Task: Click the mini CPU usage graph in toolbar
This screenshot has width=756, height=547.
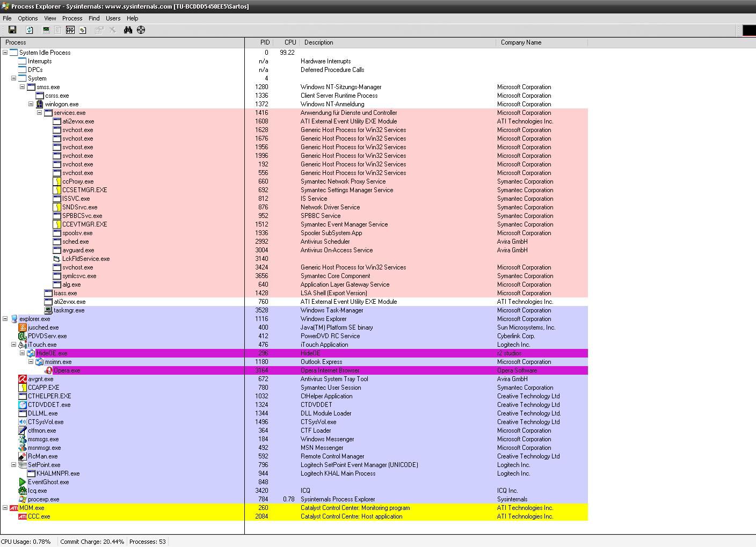Action: [x=749, y=30]
